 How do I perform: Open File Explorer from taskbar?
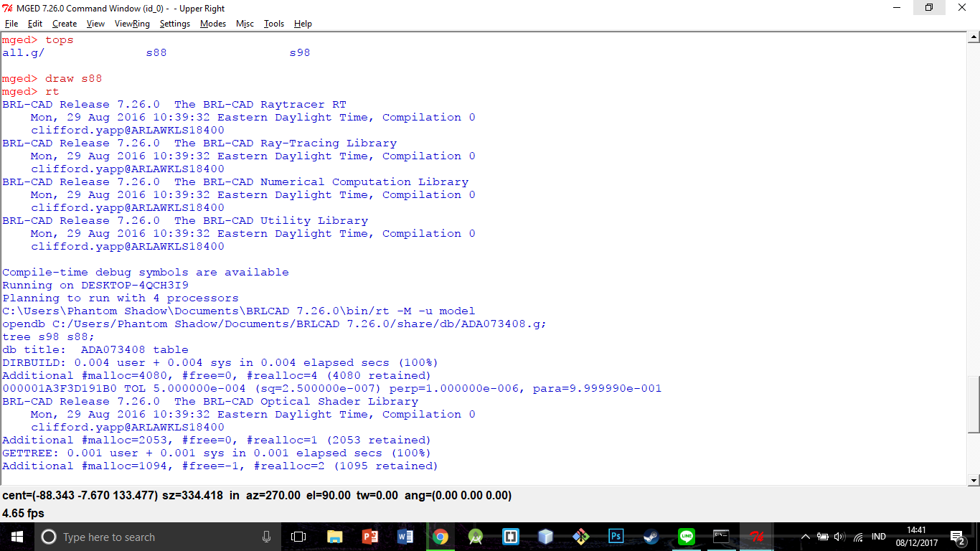(334, 537)
